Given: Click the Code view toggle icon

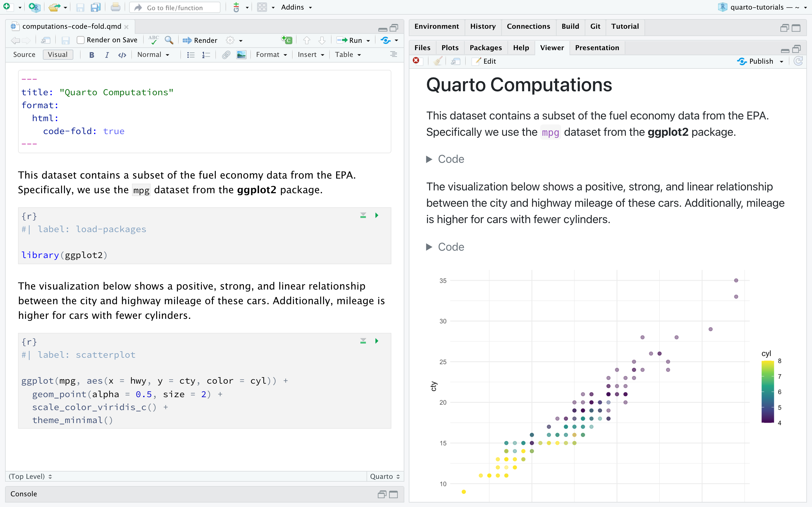Looking at the screenshot, I should (121, 54).
